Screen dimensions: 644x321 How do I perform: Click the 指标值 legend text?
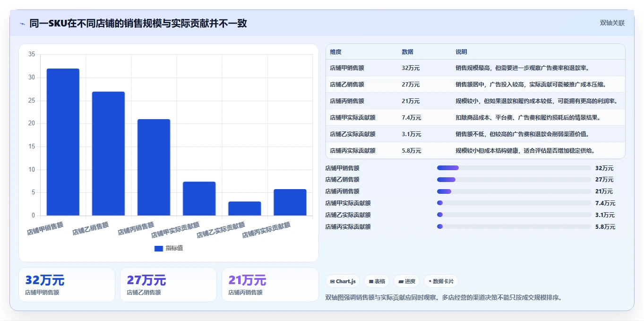tap(174, 248)
